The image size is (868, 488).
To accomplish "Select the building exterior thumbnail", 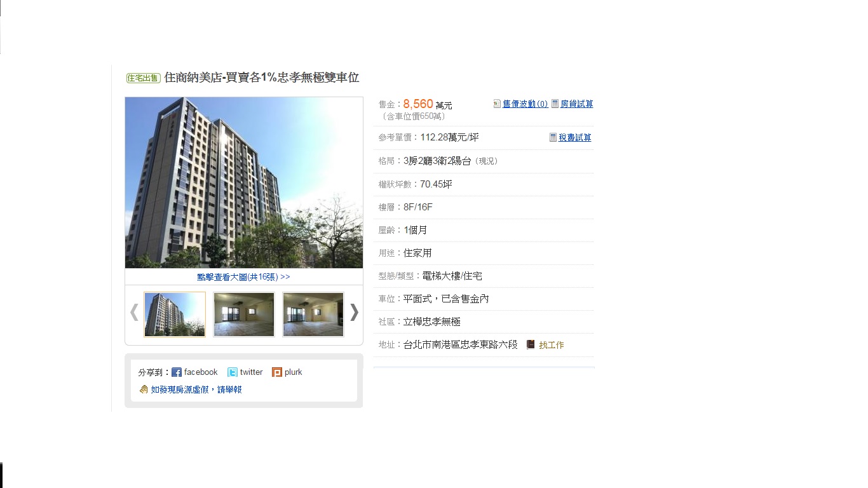I will click(x=175, y=314).
